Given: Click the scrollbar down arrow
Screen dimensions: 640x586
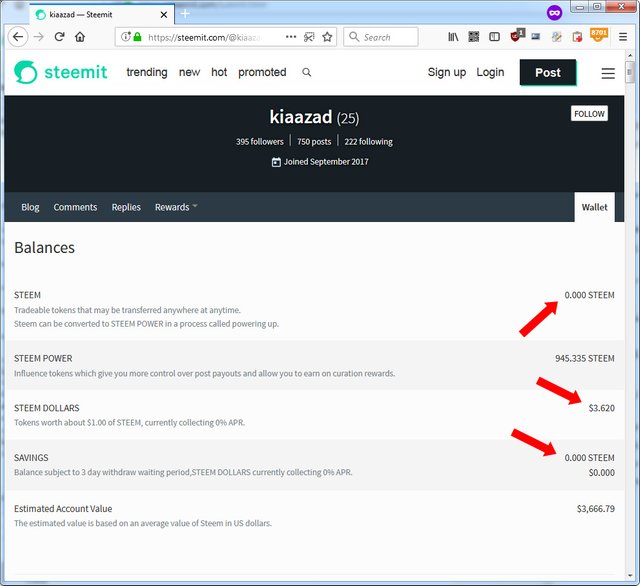Looking at the screenshot, I should tap(629, 576).
